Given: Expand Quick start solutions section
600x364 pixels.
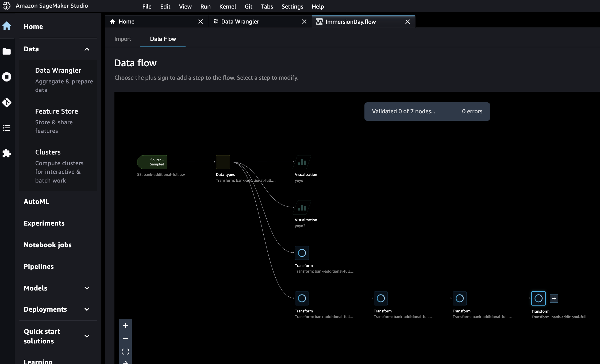Looking at the screenshot, I should pyautogui.click(x=87, y=336).
